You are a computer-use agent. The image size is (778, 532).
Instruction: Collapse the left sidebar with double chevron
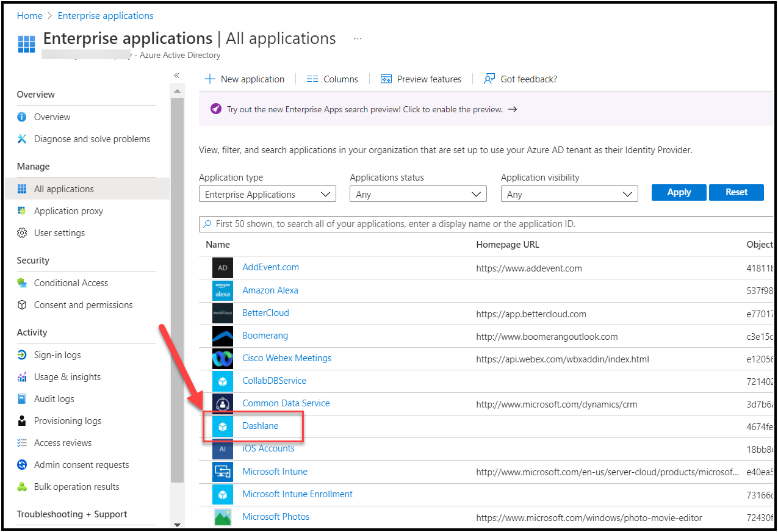coord(176,75)
